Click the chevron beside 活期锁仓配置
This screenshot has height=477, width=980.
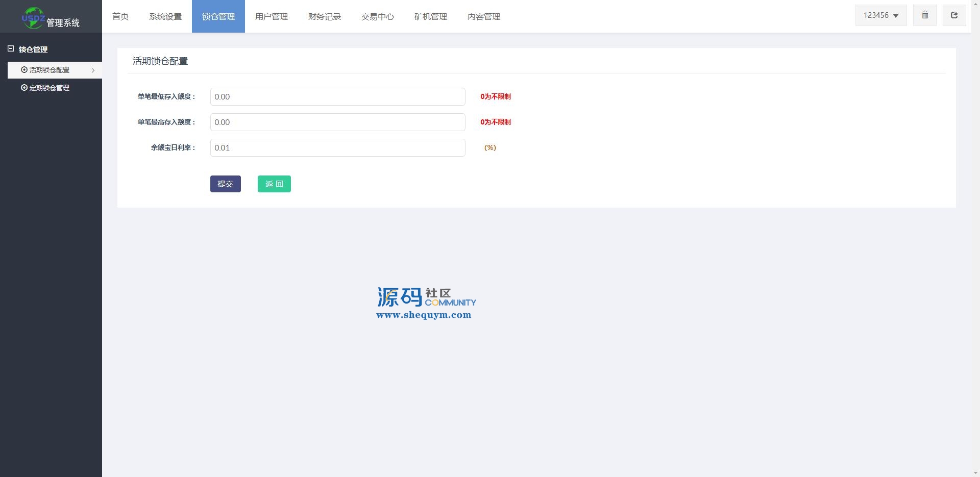point(93,70)
